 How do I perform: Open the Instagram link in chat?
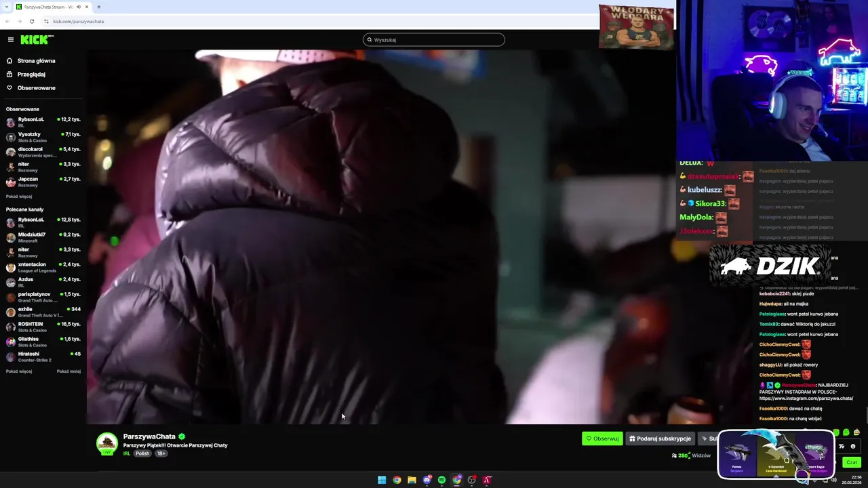tap(806, 399)
